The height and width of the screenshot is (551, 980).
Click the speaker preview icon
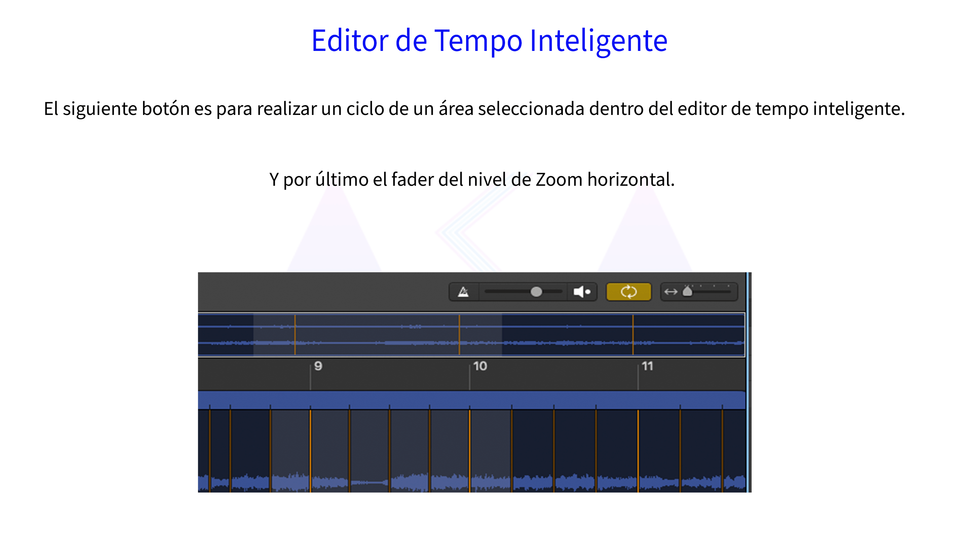click(x=582, y=292)
